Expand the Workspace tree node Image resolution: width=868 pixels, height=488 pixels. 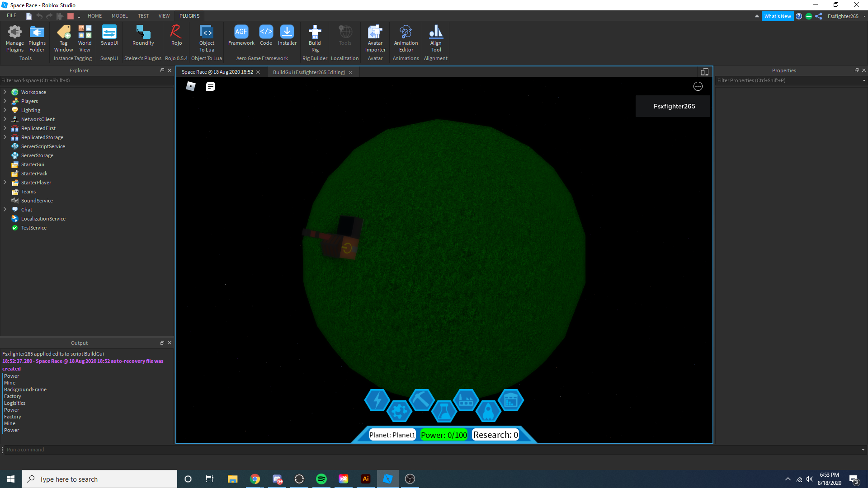click(5, 92)
